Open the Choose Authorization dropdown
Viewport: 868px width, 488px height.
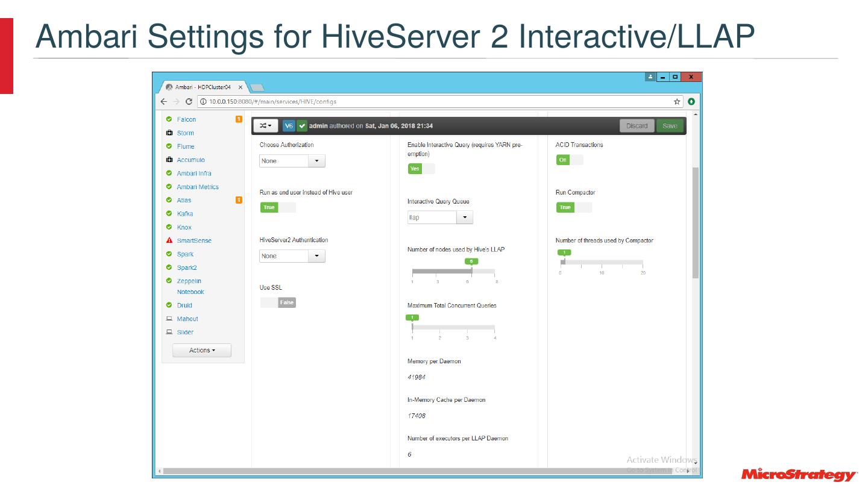292,161
